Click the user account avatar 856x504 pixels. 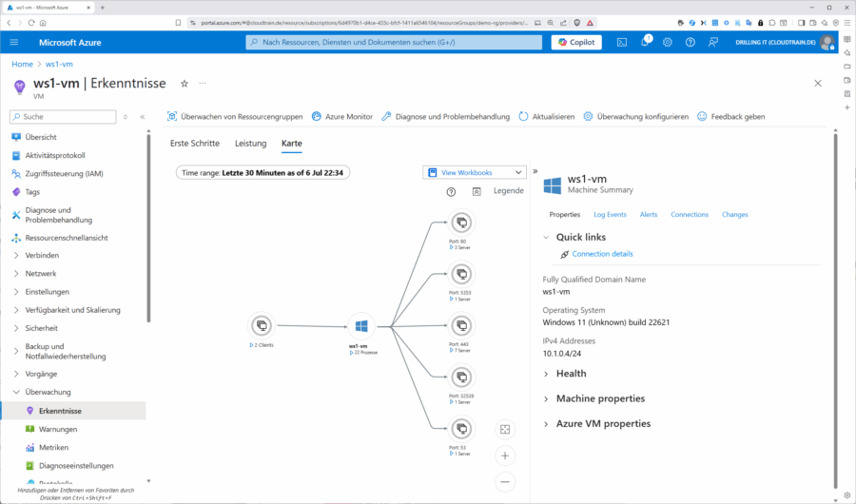coord(827,42)
